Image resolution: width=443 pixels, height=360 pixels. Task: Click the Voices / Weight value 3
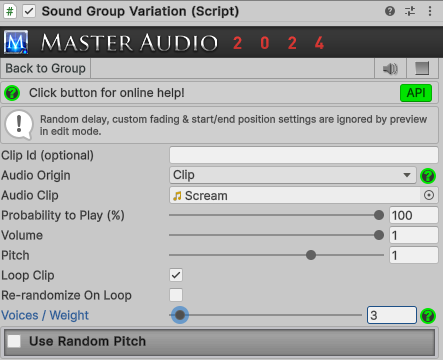[392, 315]
